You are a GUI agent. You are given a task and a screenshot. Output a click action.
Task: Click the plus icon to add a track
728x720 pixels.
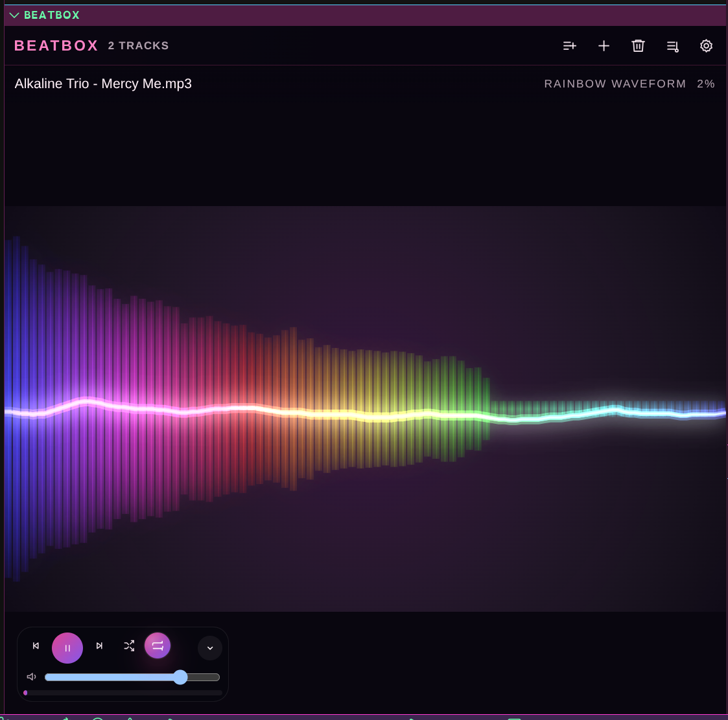[604, 46]
